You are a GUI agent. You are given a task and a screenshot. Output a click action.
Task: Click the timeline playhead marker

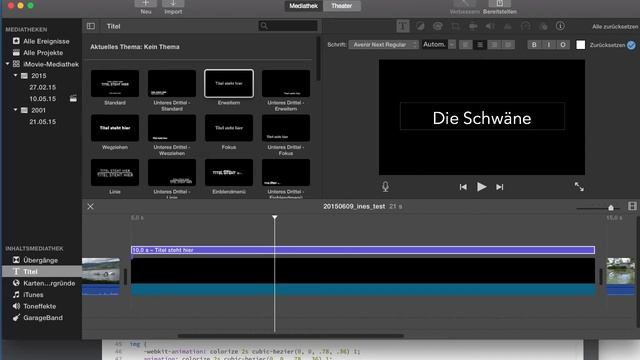[275, 218]
